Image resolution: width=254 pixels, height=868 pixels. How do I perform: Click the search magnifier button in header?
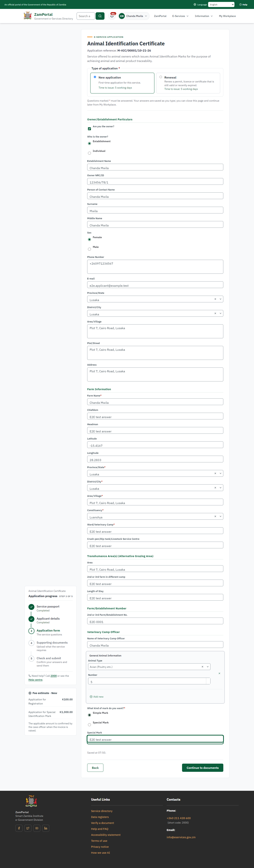click(x=100, y=16)
